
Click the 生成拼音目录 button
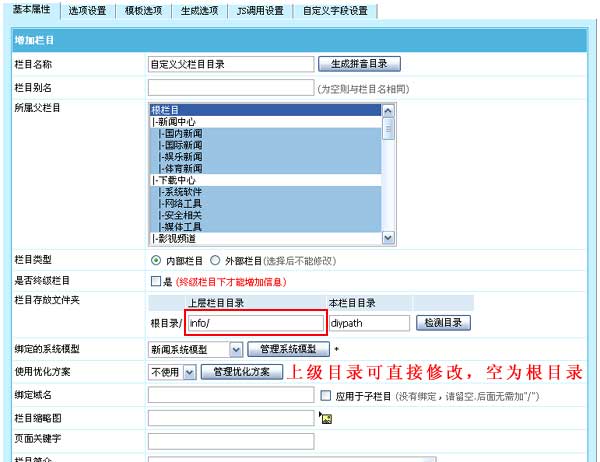359,64
